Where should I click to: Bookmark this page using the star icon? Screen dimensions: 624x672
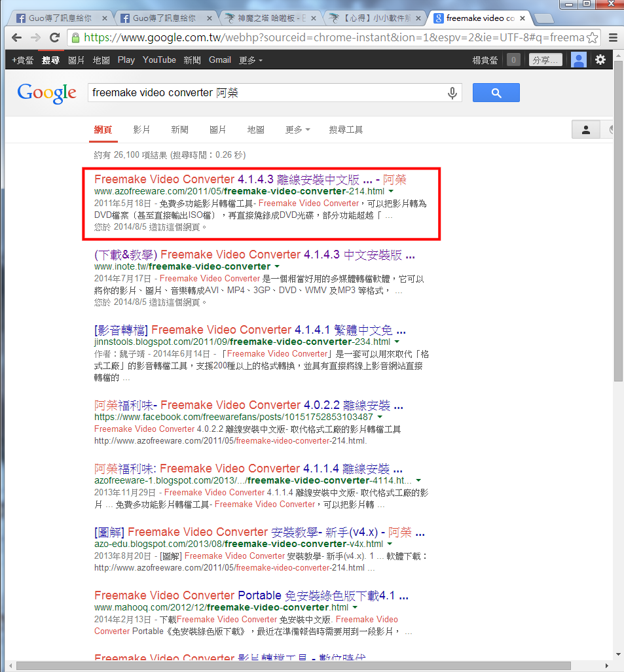click(592, 37)
